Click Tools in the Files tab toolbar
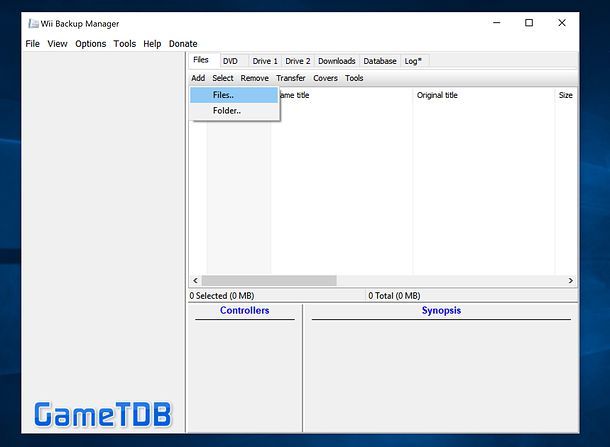This screenshot has height=447, width=610. 354,78
